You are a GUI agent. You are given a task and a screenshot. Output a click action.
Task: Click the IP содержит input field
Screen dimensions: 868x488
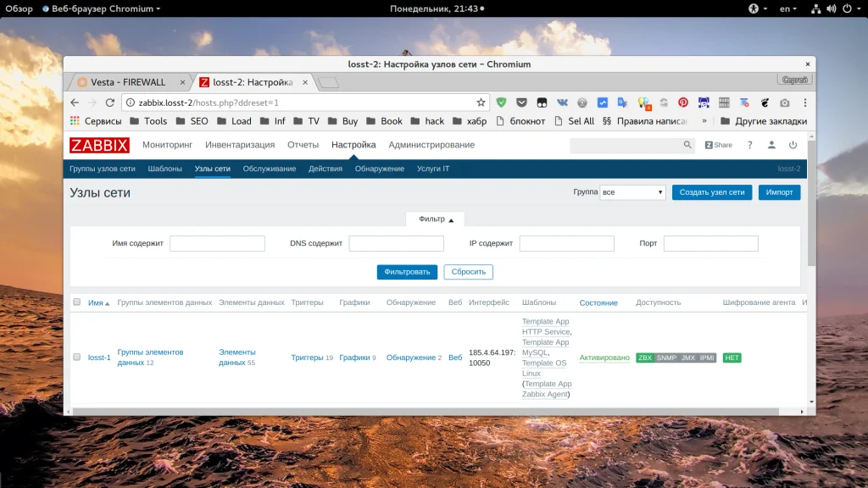click(x=566, y=244)
